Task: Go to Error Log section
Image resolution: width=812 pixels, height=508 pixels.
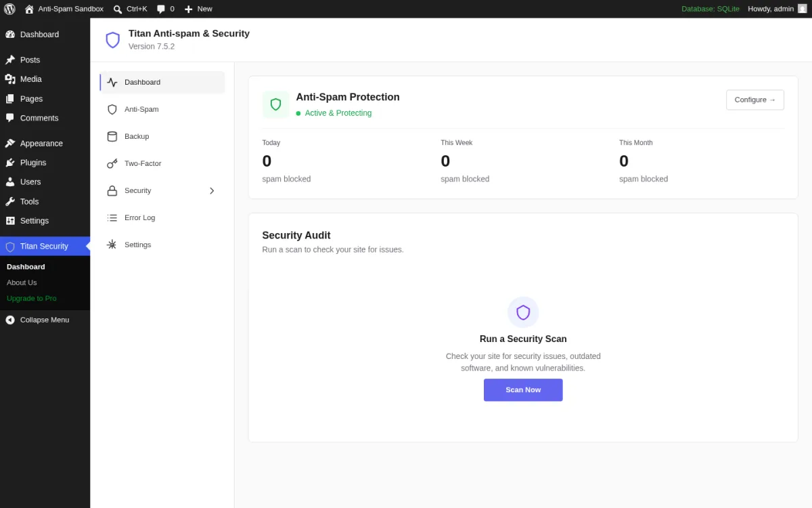Action: click(x=162, y=217)
